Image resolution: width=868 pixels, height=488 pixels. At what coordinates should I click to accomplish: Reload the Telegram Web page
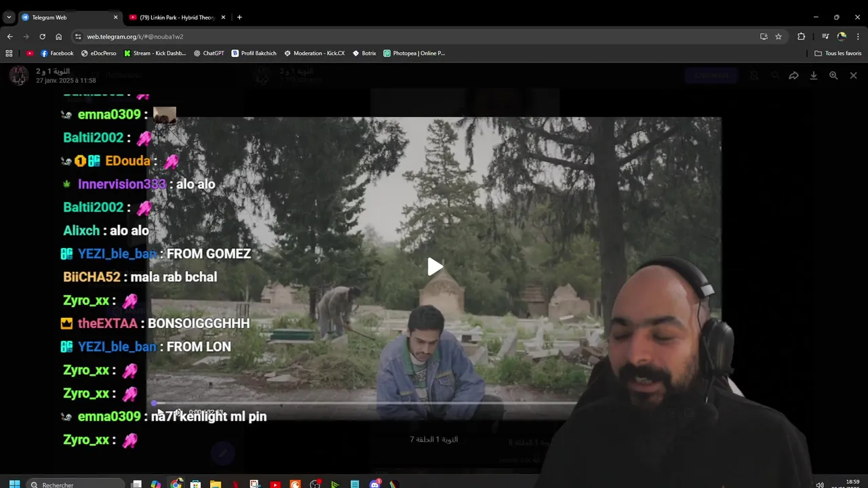[x=42, y=37]
